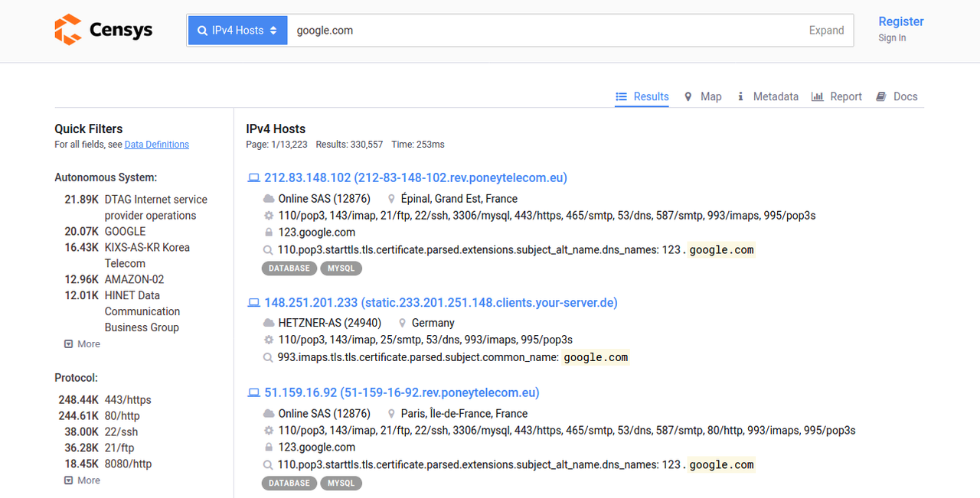Filter by GOOGLE autonomous system

click(x=125, y=231)
